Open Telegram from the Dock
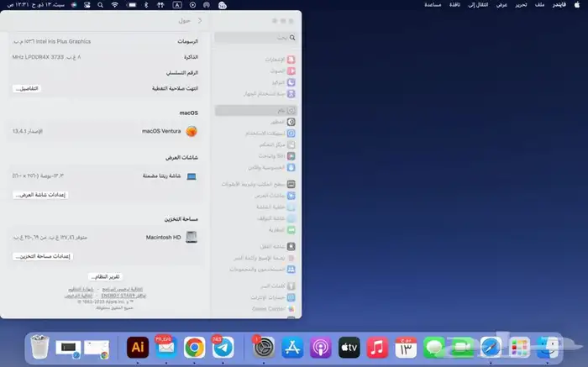The image size is (588, 367). [x=223, y=347]
